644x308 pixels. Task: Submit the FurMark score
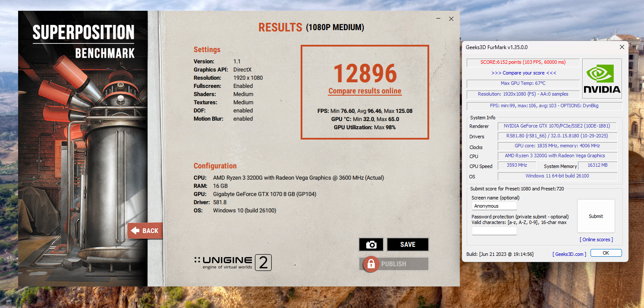tap(596, 216)
